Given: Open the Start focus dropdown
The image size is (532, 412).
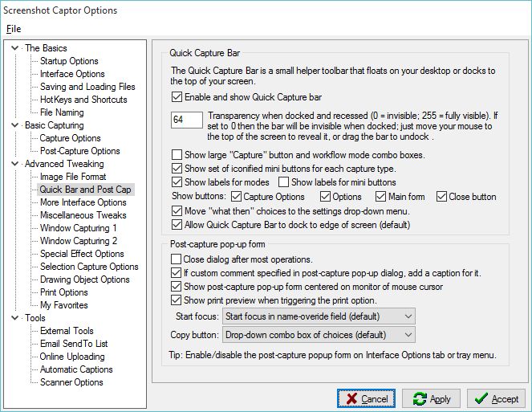Looking at the screenshot, I should tap(319, 316).
